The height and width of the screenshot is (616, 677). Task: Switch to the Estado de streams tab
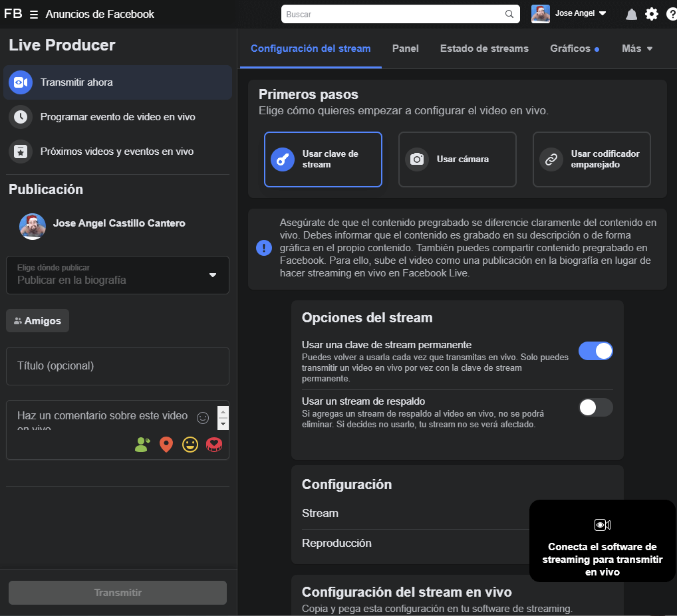click(484, 49)
